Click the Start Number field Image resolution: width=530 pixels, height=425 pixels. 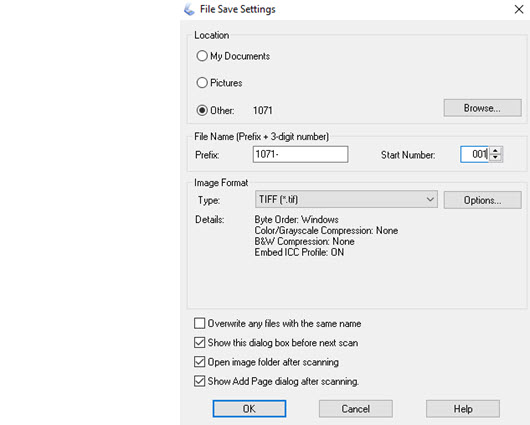pyautogui.click(x=474, y=155)
